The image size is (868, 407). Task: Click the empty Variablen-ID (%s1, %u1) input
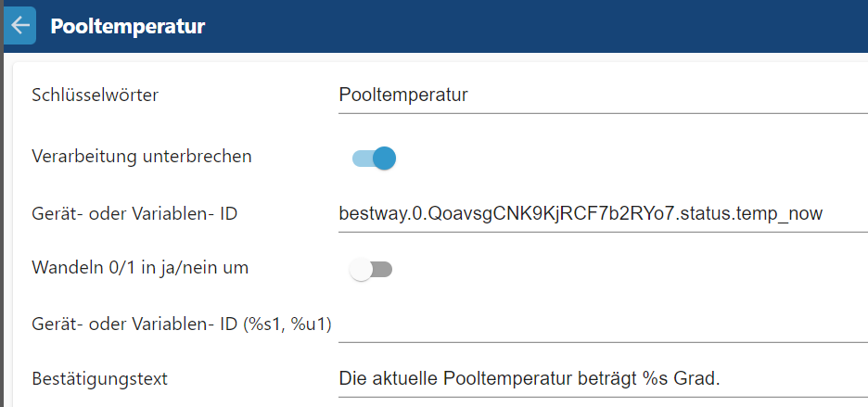click(x=604, y=324)
